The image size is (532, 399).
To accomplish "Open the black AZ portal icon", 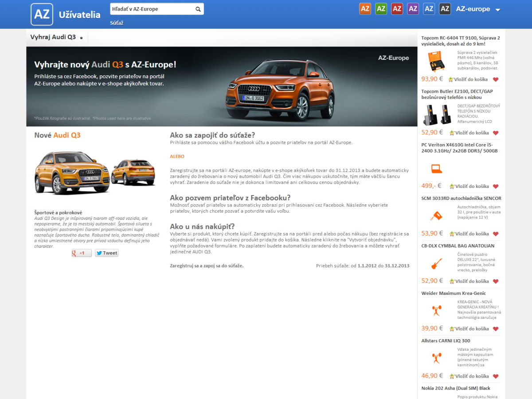I will pyautogui.click(x=445, y=9).
